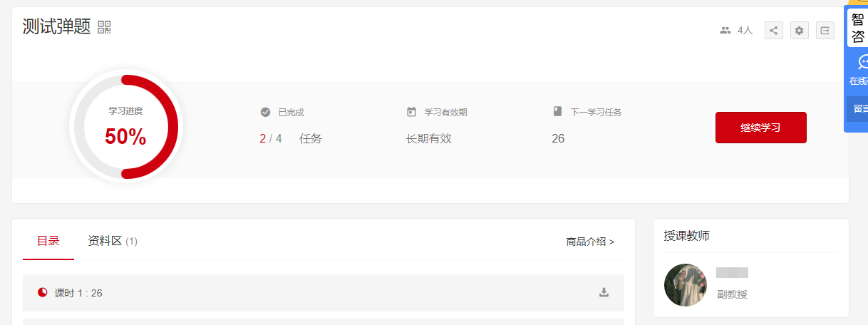Click the exit course icon

pos(825,30)
